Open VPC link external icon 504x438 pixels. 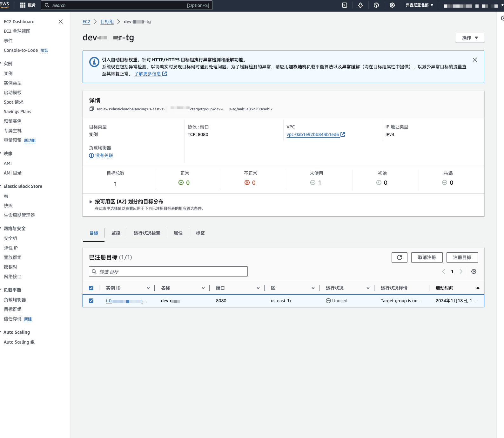pyautogui.click(x=343, y=134)
